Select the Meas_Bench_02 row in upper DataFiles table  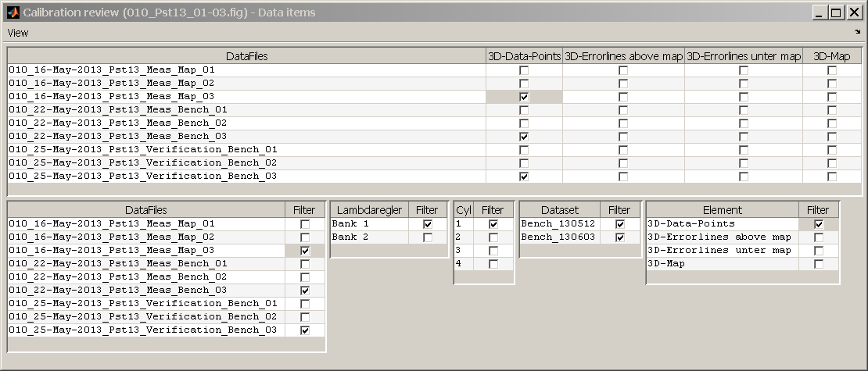click(x=247, y=123)
